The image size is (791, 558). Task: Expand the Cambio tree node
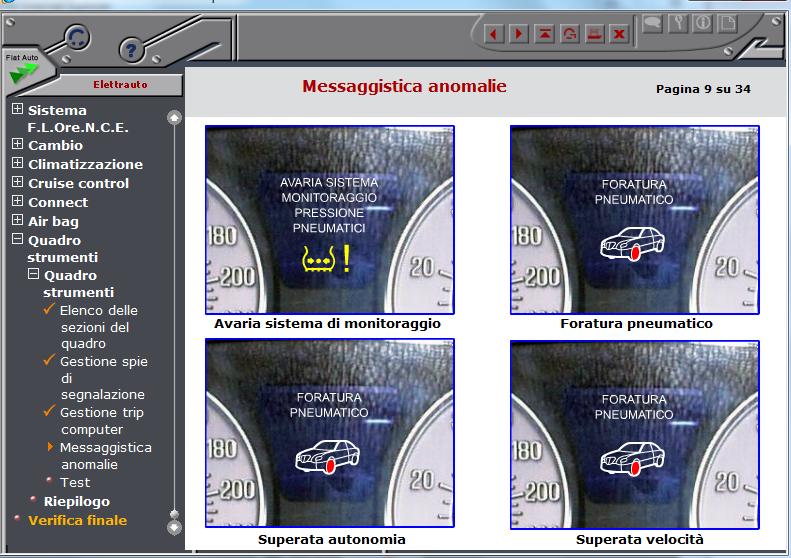click(x=17, y=144)
